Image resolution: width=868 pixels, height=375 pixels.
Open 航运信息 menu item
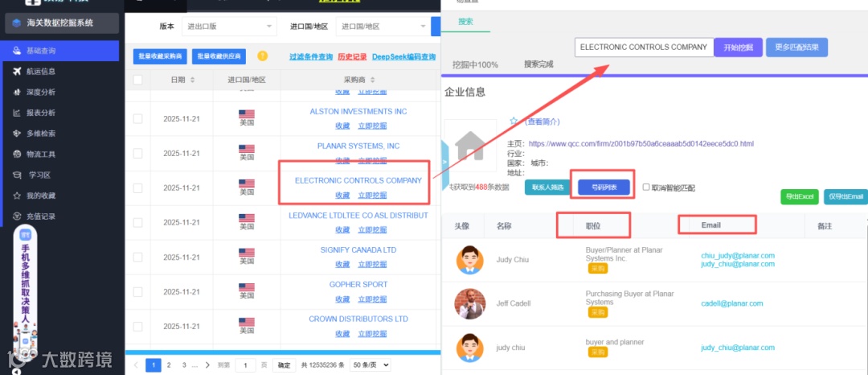41,72
